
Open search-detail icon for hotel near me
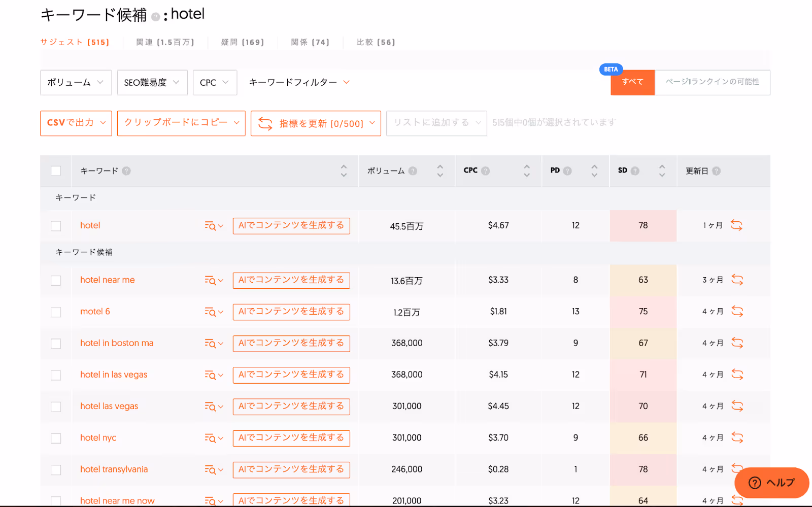coord(214,280)
